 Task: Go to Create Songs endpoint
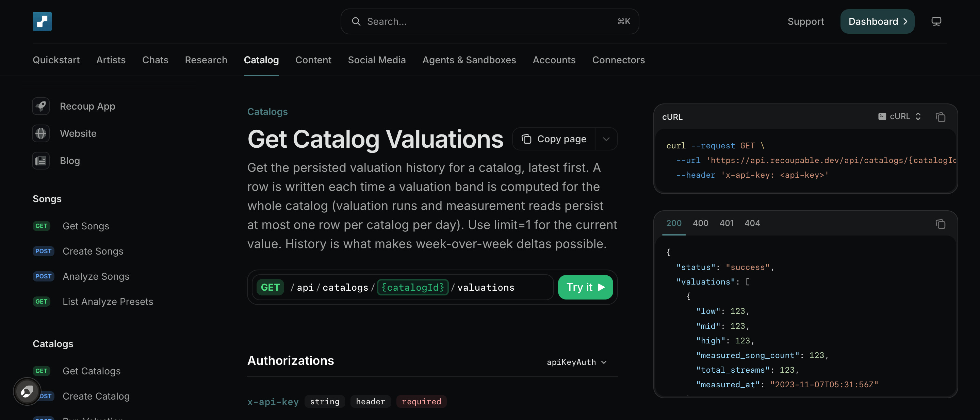[93, 251]
